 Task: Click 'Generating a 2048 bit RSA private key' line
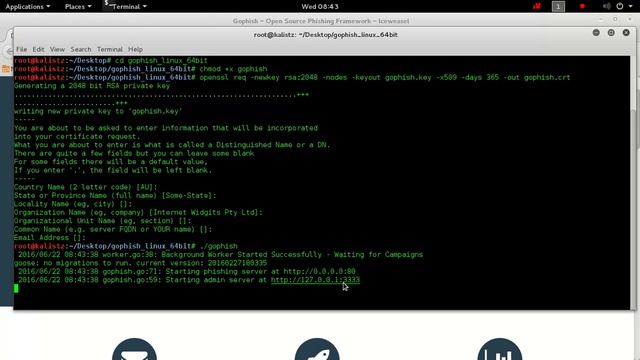click(92, 86)
